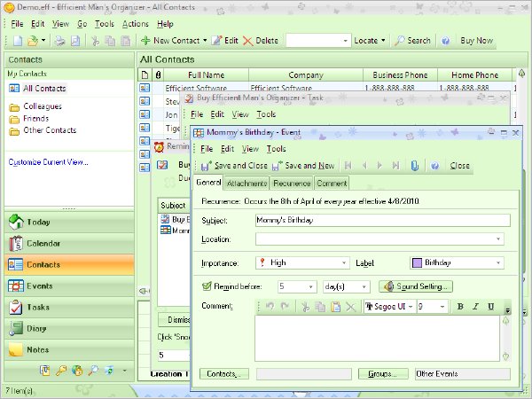Click the purple Birthday label color swatch
This screenshot has width=532, height=399.
(x=417, y=263)
